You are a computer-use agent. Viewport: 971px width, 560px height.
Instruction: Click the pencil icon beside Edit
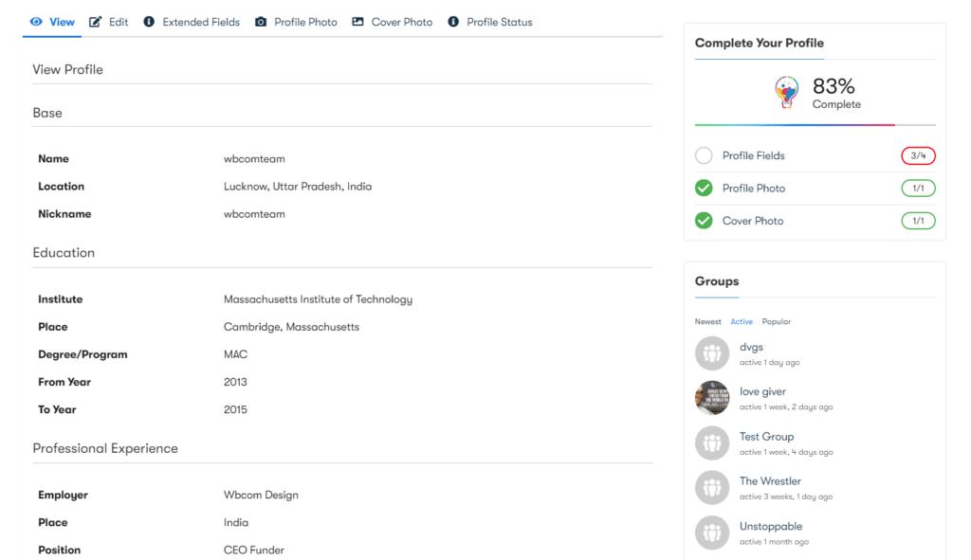pos(96,22)
